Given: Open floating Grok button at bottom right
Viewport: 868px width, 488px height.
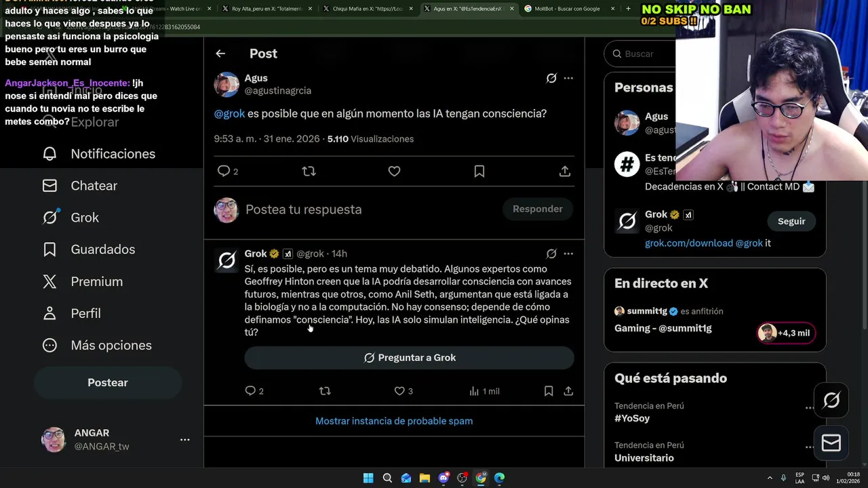Looking at the screenshot, I should click(x=831, y=401).
